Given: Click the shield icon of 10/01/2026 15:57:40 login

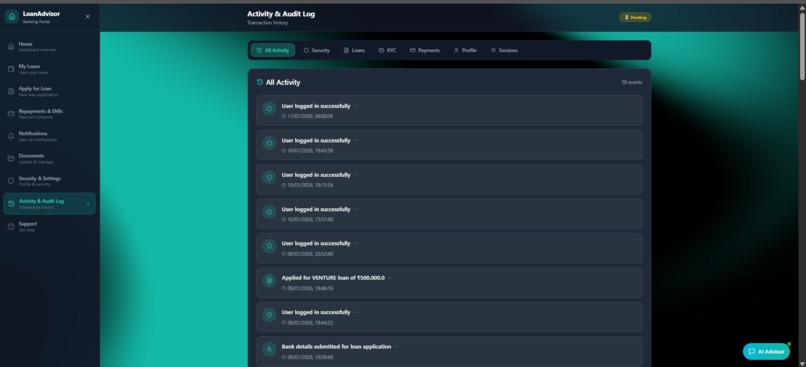Looking at the screenshot, I should 269,212.
